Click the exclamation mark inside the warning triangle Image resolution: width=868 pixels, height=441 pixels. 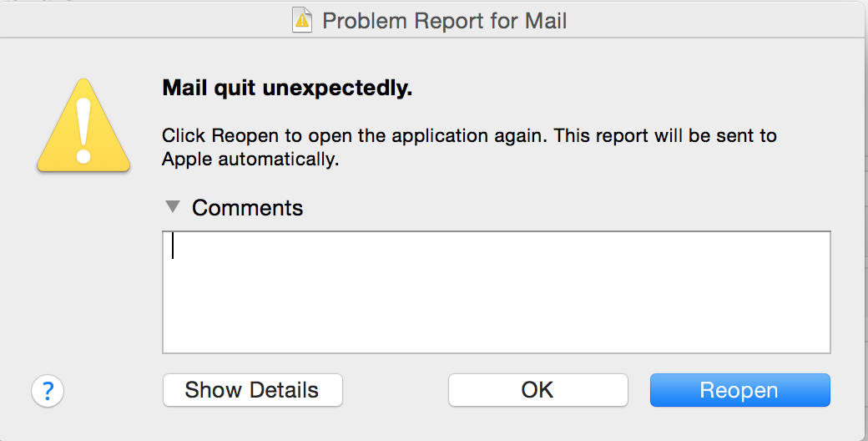(83, 131)
